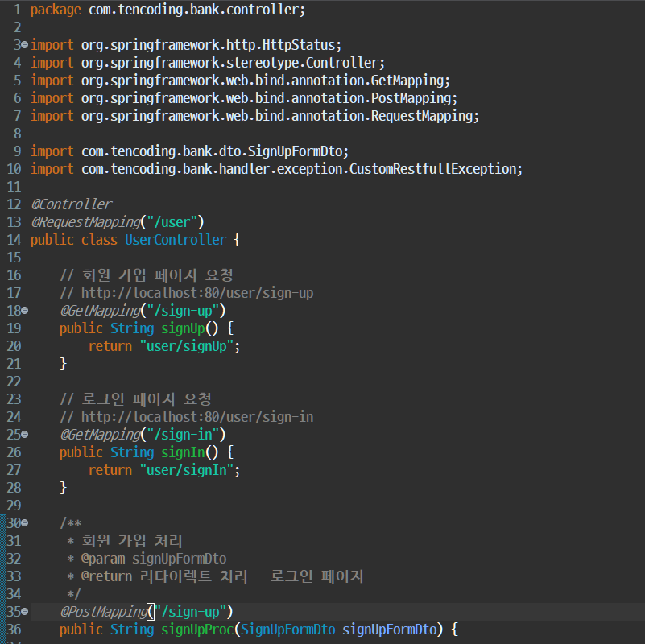Click the closing brace on line 21
Screen dimensions: 645x644
pos(64,364)
